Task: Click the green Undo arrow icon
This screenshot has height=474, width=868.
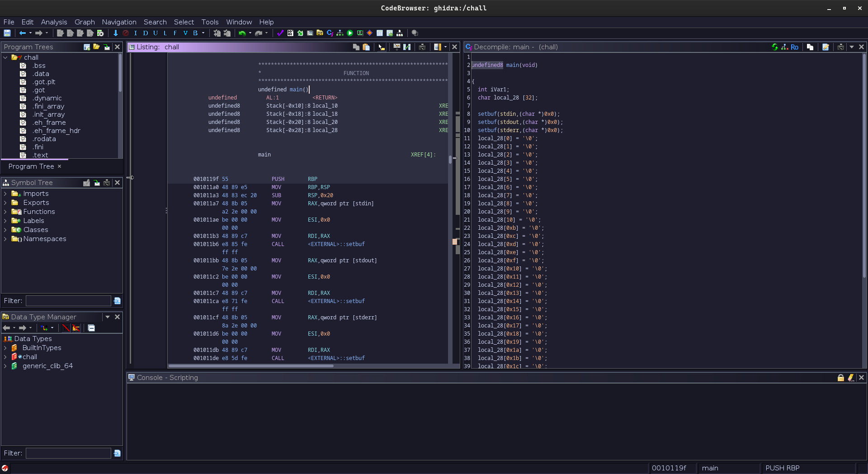Action: pyautogui.click(x=242, y=33)
